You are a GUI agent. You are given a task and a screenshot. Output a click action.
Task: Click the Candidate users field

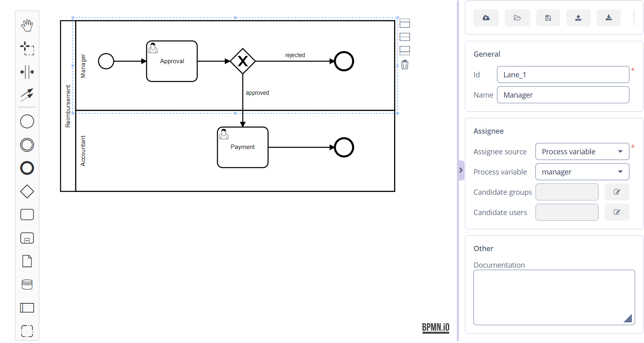pyautogui.click(x=567, y=212)
